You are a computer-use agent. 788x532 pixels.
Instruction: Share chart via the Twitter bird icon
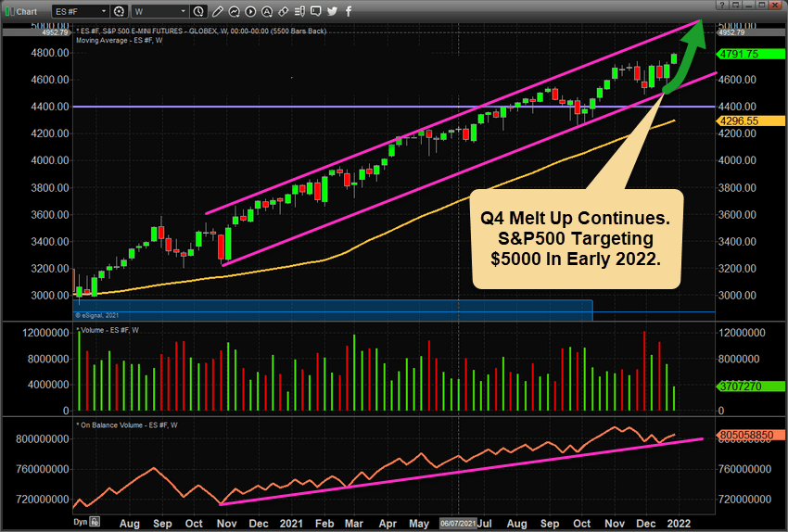click(x=332, y=11)
